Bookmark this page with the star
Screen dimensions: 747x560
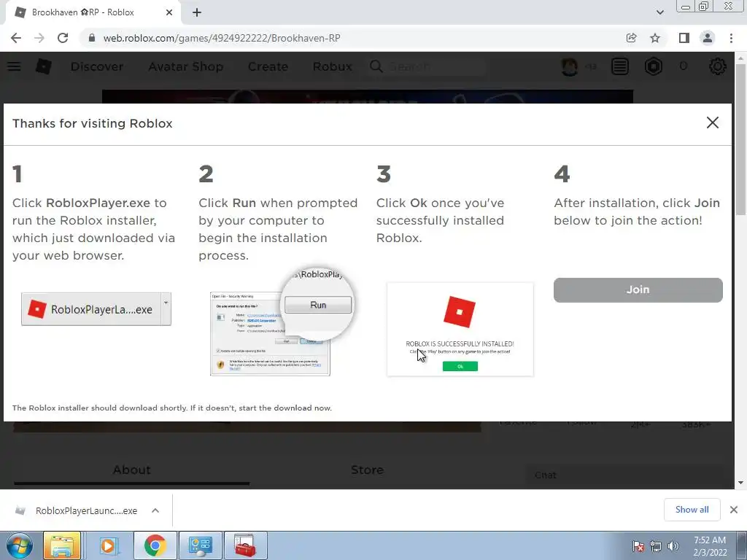pos(655,38)
